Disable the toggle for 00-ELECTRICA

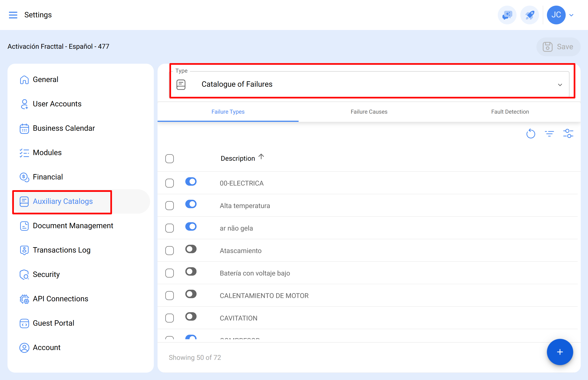(x=191, y=182)
